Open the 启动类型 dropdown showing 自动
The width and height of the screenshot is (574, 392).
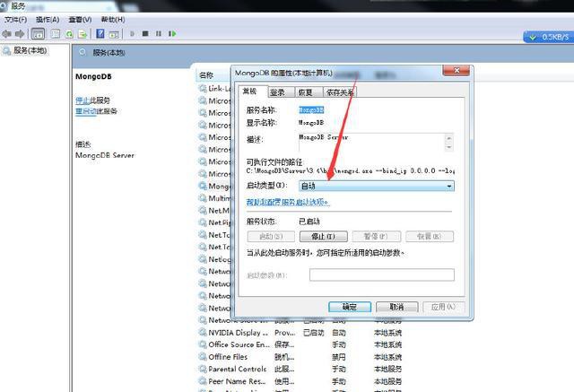pyautogui.click(x=377, y=186)
